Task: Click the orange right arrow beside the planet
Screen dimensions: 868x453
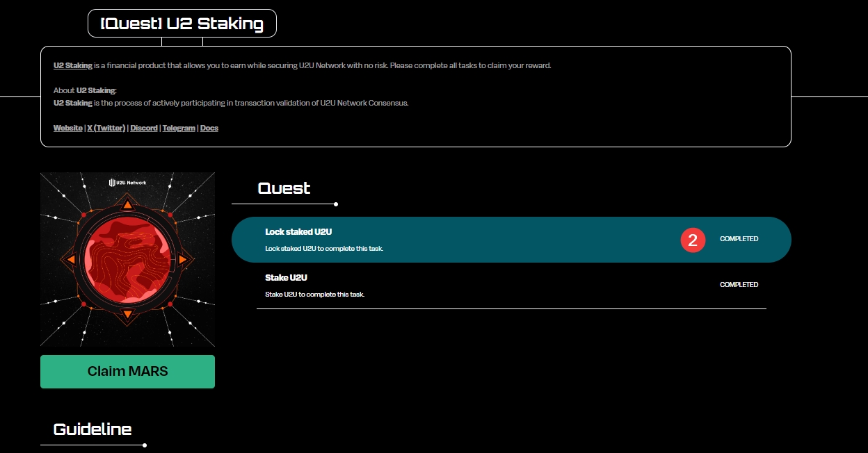Action: [x=183, y=259]
